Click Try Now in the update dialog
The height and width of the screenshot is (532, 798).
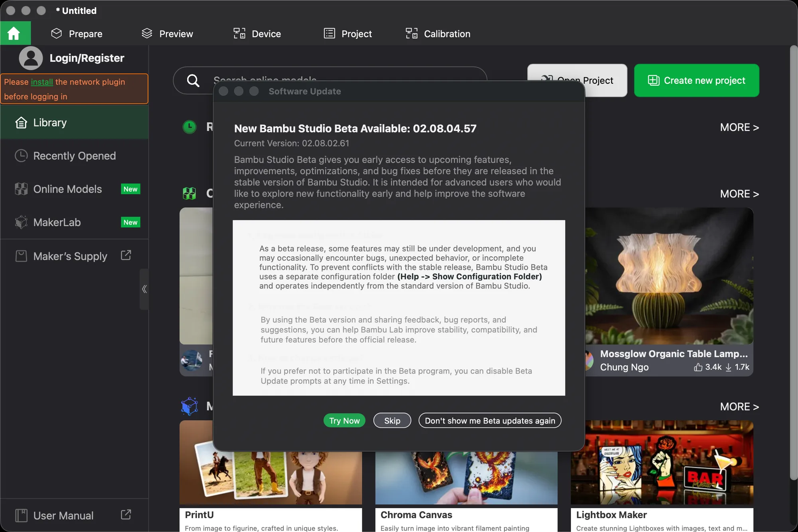(x=344, y=420)
